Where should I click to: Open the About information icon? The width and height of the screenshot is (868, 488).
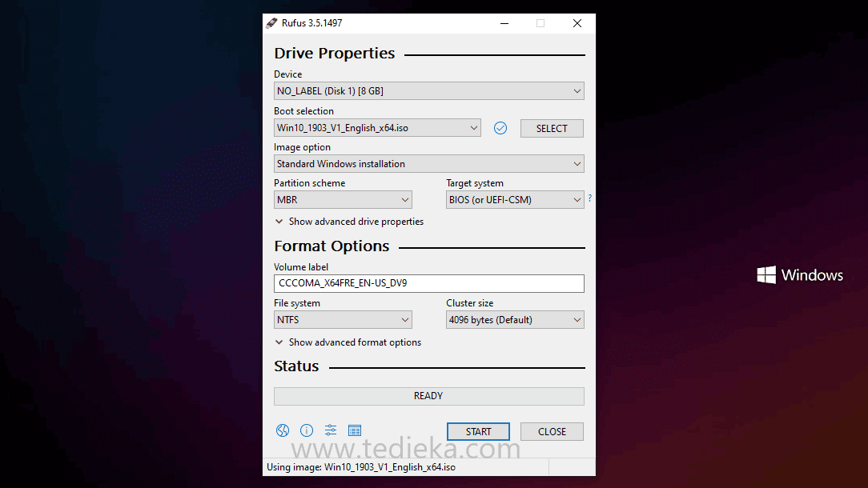point(306,430)
